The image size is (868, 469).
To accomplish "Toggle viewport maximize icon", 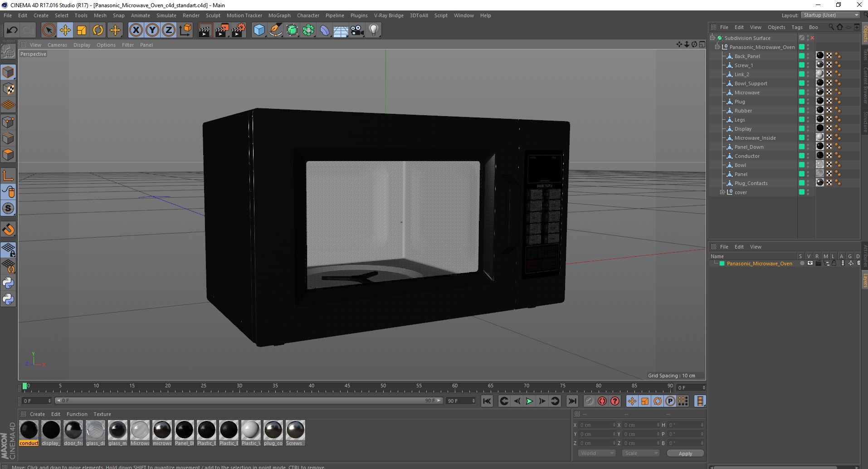I will (x=702, y=44).
